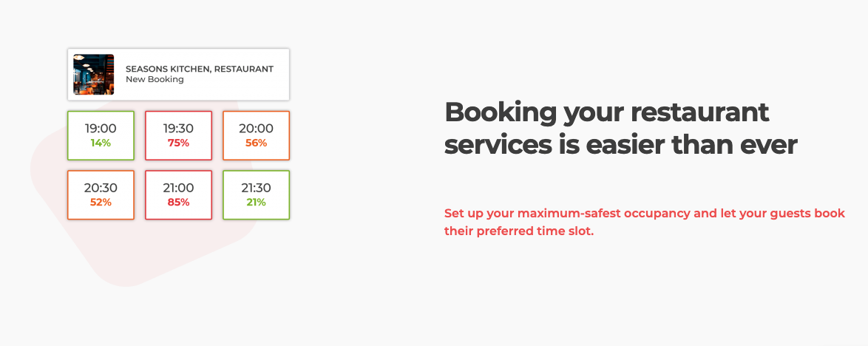Click the 'Booking your restaurant' headline line

(x=607, y=114)
